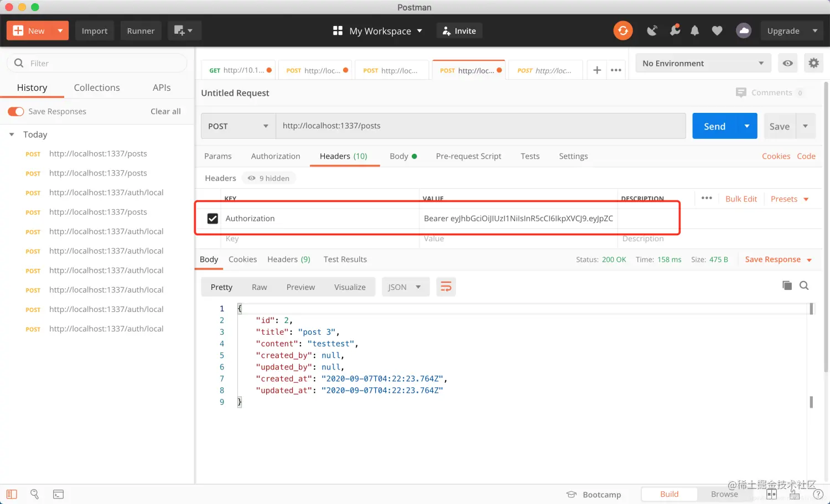Click the Runner button

pyautogui.click(x=141, y=31)
